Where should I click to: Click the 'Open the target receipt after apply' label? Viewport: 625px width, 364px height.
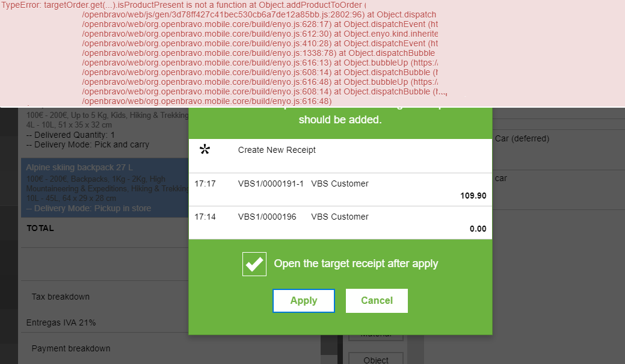tap(356, 264)
